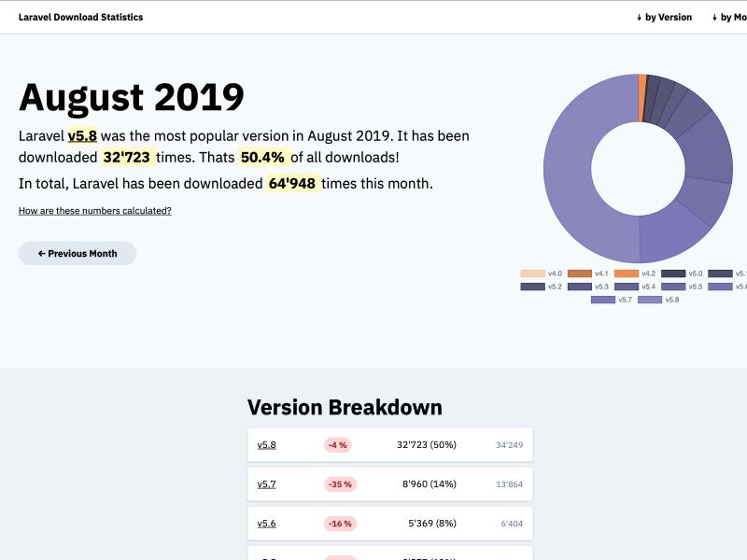Click the v5.2 legend swatch

pos(533,286)
